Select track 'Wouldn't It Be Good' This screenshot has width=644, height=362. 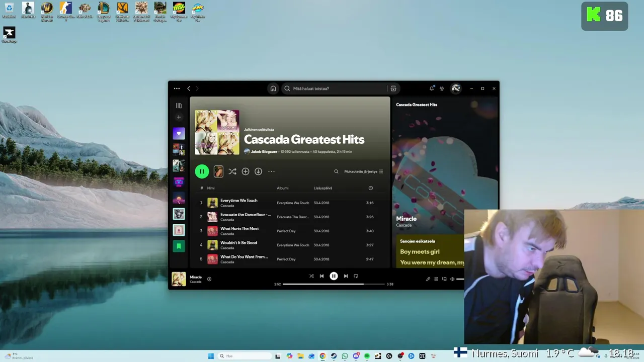pyautogui.click(x=238, y=243)
